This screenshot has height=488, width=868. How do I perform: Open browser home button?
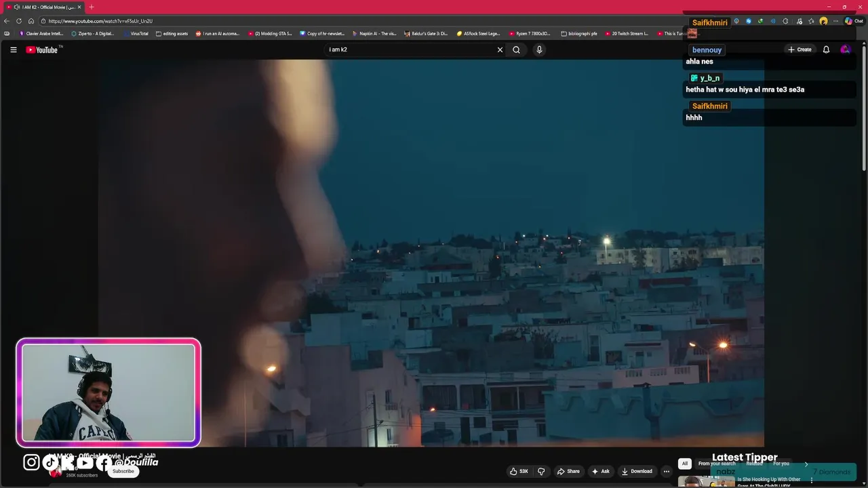tap(31, 21)
